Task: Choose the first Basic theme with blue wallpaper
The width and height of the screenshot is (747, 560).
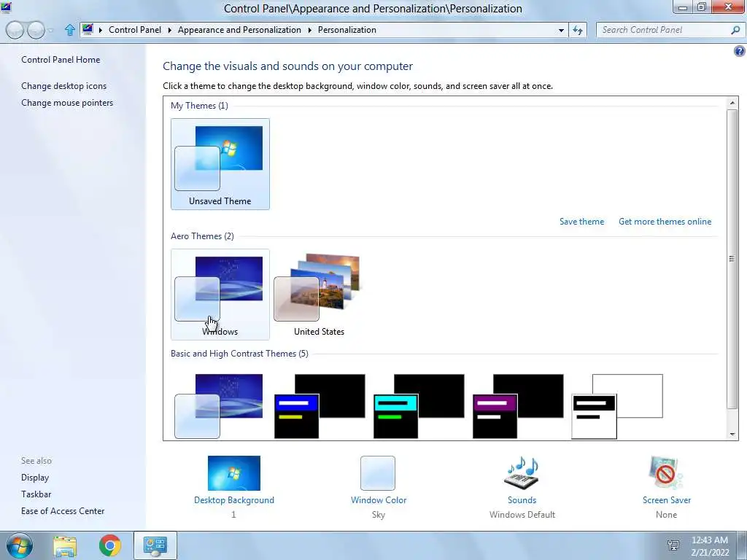Action: click(219, 406)
